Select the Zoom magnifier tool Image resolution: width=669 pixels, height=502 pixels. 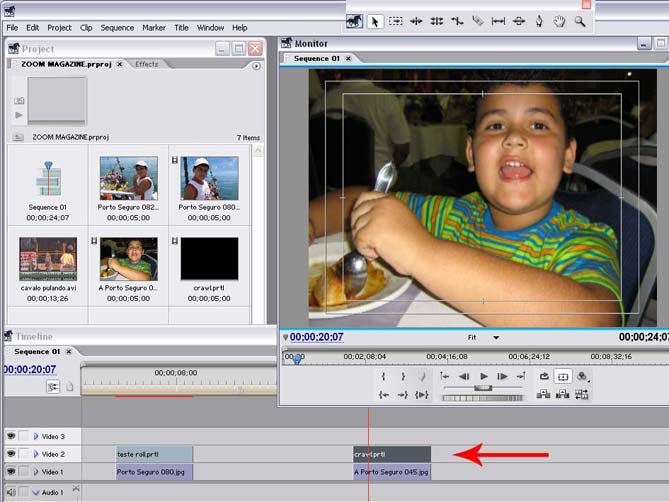tap(580, 21)
